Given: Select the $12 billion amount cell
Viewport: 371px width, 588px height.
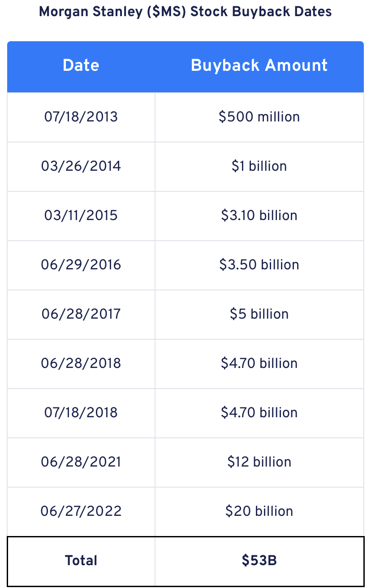Looking at the screenshot, I should 259,462.
